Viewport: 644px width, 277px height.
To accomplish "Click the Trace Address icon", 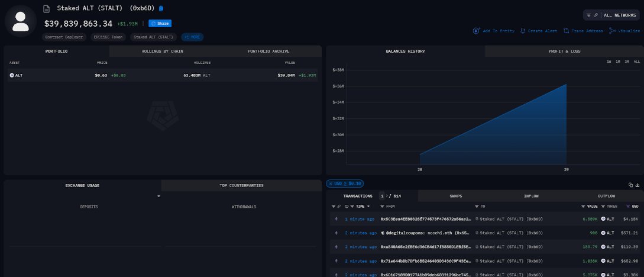I will [x=567, y=31].
